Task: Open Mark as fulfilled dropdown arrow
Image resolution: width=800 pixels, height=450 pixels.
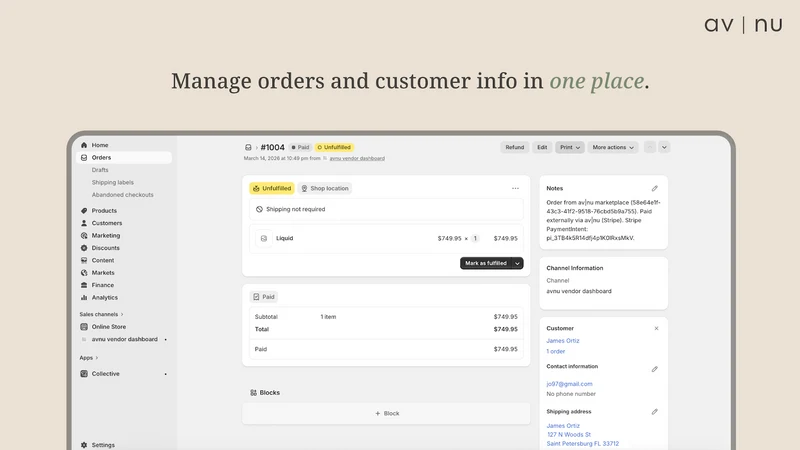Action: click(x=517, y=263)
